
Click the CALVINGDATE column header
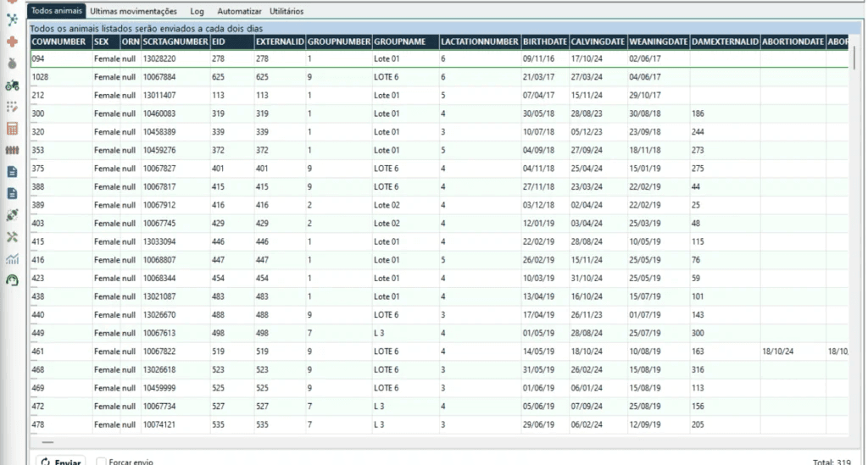598,42
